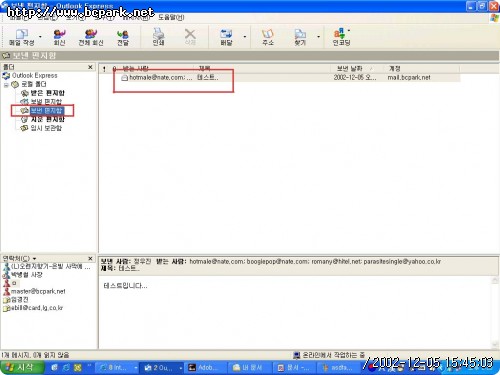Click the 배달 send/receive toolbar icon

click(x=226, y=37)
